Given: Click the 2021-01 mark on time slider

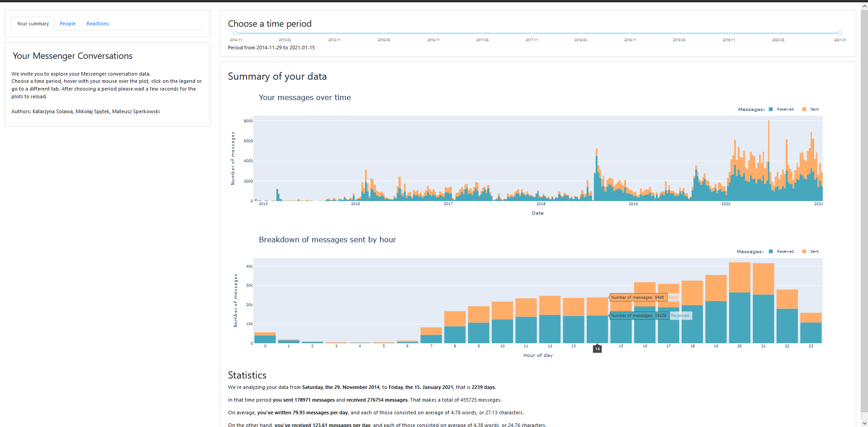Looking at the screenshot, I should click(x=840, y=40).
